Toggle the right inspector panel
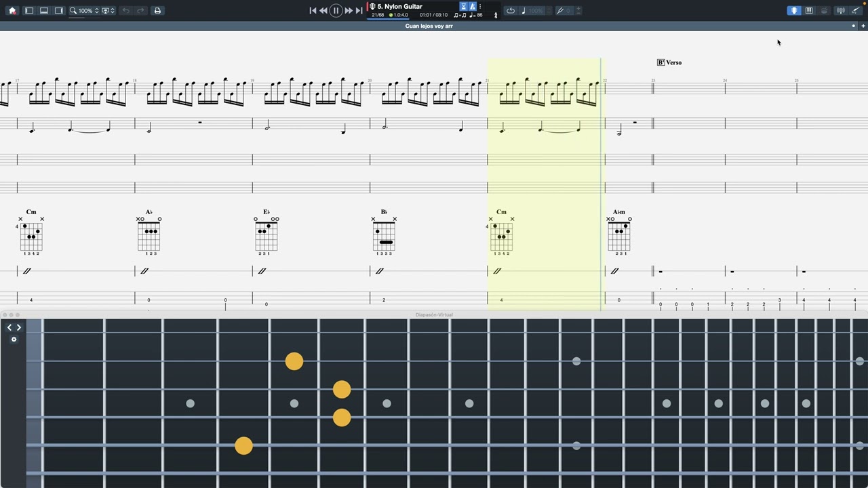868x488 pixels. (x=59, y=11)
